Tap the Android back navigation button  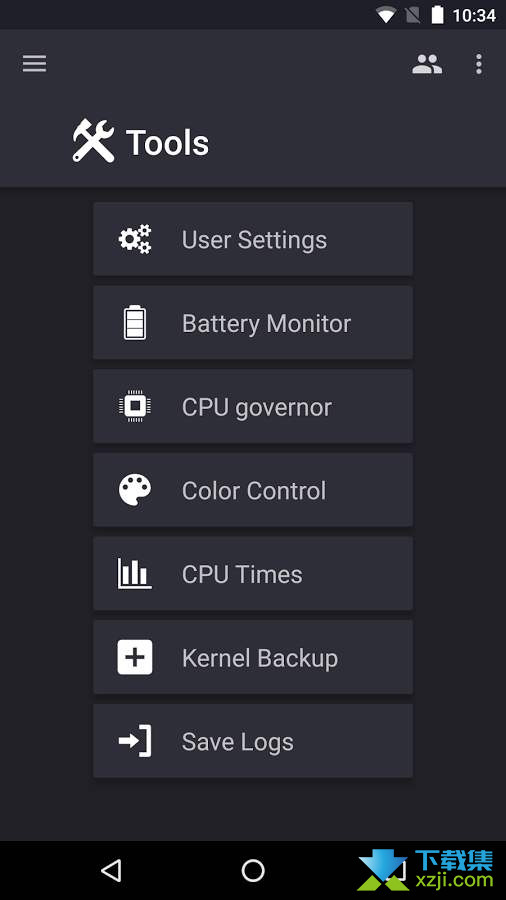pyautogui.click(x=111, y=870)
